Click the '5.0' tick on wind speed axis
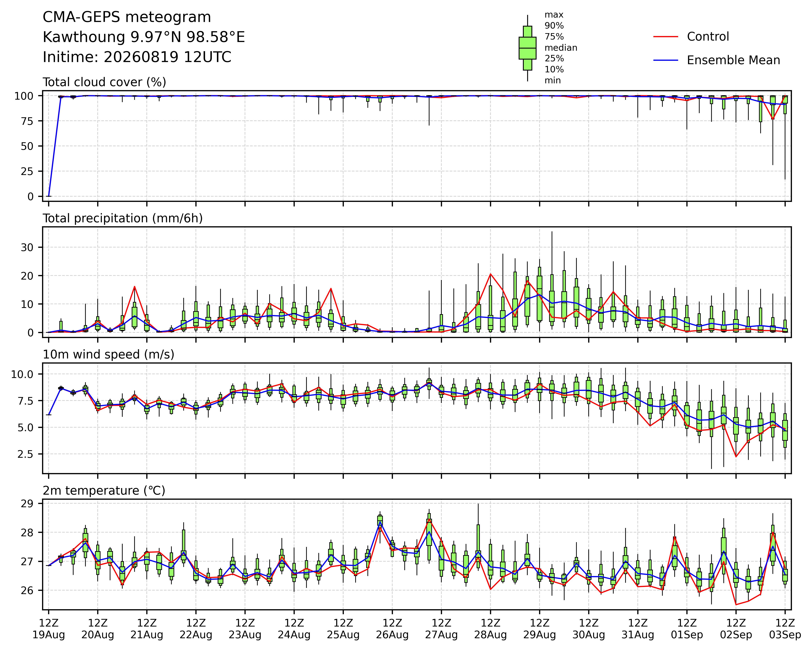 coord(25,428)
